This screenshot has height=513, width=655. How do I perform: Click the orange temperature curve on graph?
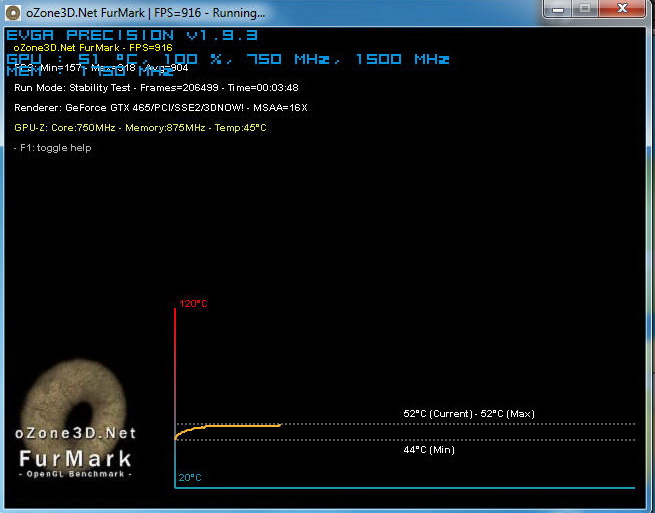[228, 427]
